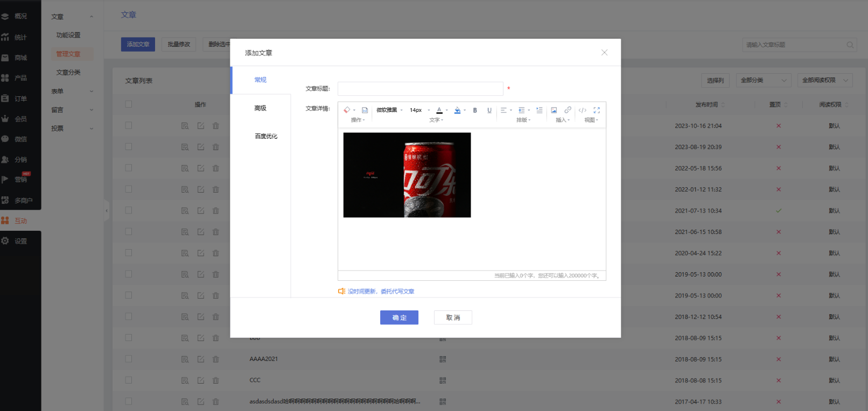Viewport: 868px width, 411px height.
Task: Switch to the 常规 tab
Action: [261, 80]
